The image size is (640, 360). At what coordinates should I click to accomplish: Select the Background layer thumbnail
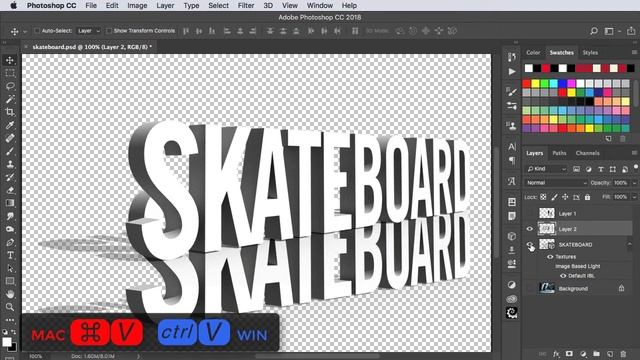(x=547, y=288)
